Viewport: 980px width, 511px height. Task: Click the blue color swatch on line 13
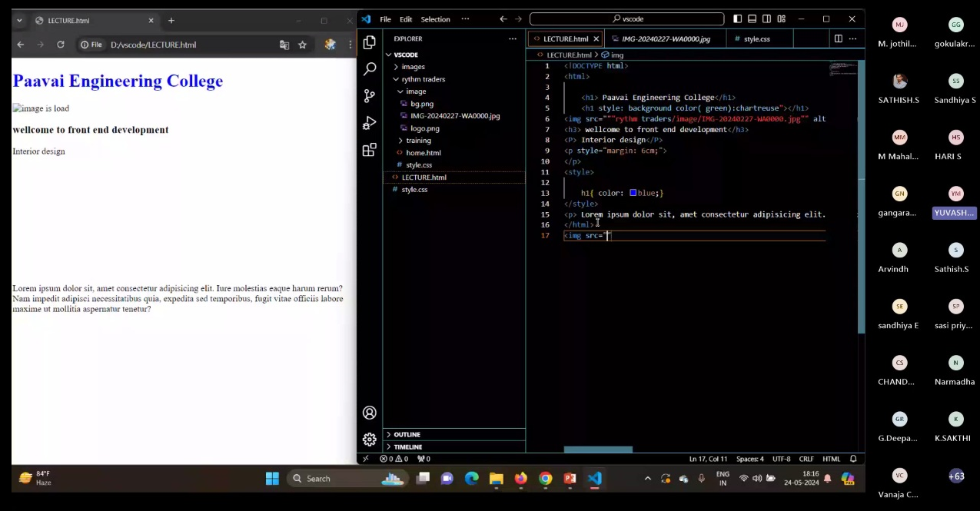coord(633,193)
